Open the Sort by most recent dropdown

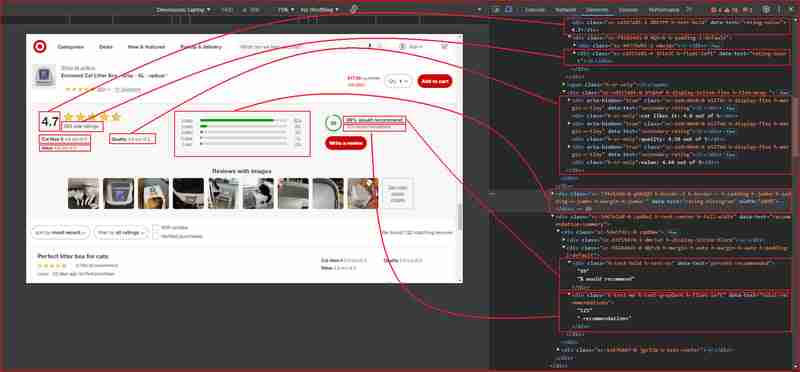60,232
